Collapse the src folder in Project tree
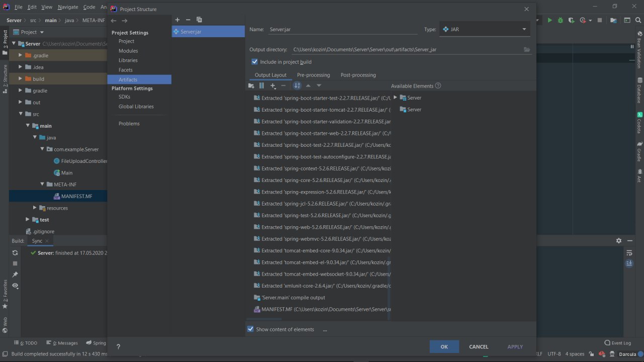644x362 pixels. tap(21, 114)
